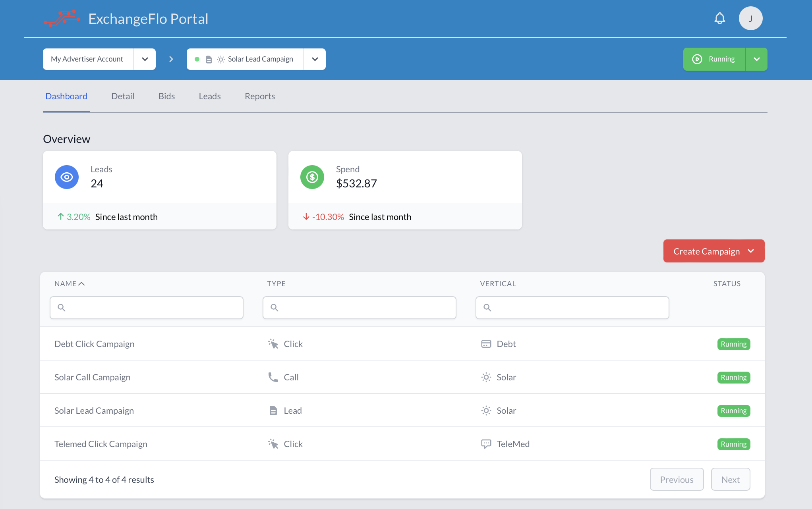This screenshot has width=812, height=509.
Task: Click the STATUS column header
Action: 727,283
